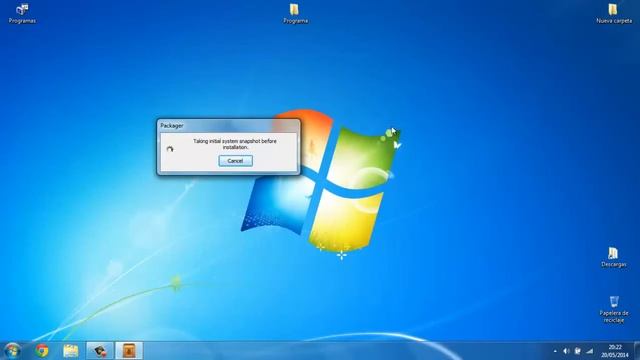
Task: Switch to the graduation-cap app taskbar button
Action: coord(100,351)
